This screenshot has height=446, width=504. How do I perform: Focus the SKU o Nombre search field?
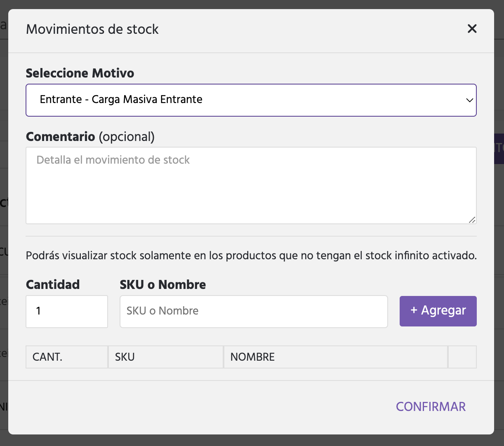[253, 311]
